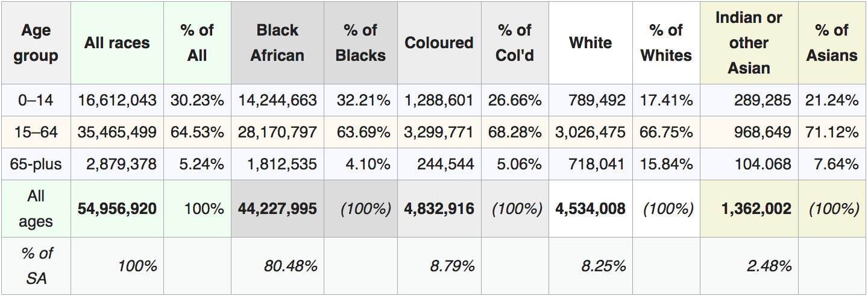
Task: Select the 1,362,002 Asian total cell
Action: pos(749,209)
